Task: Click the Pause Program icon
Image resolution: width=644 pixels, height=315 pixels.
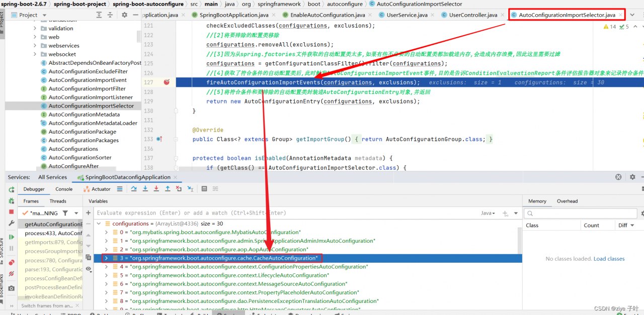Action: 12,249
